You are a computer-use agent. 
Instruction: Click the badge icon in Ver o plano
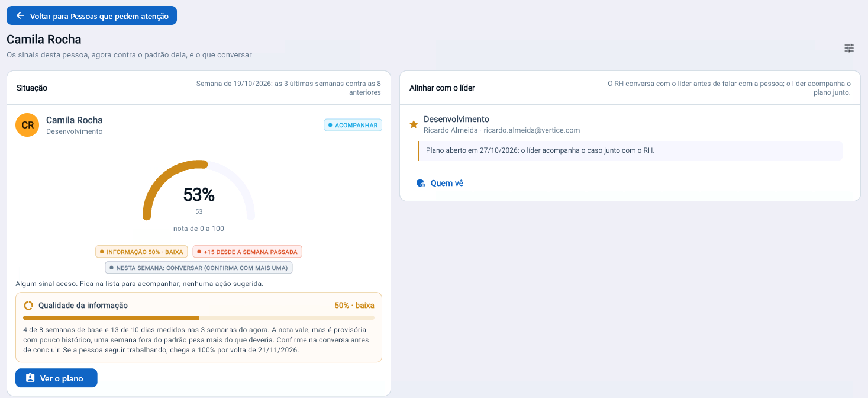coord(30,378)
